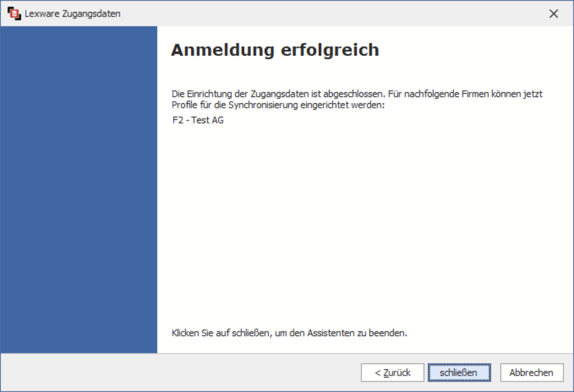Click the word Profile in the description

[x=183, y=105]
